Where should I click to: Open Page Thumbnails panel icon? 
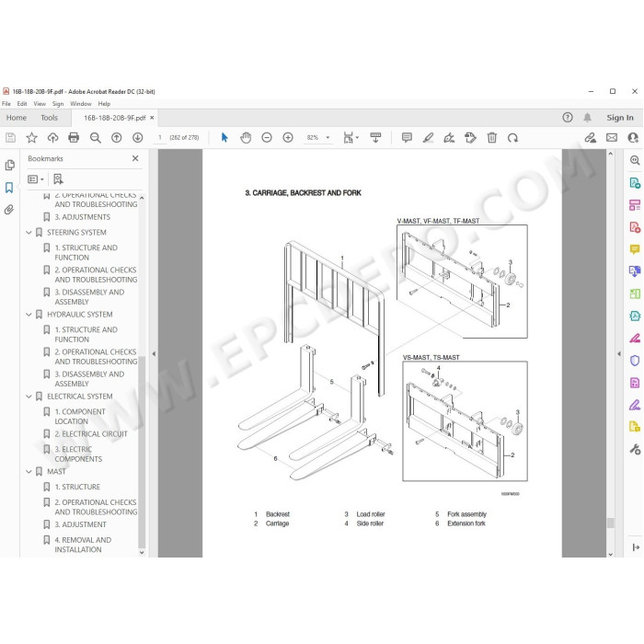[x=9, y=165]
